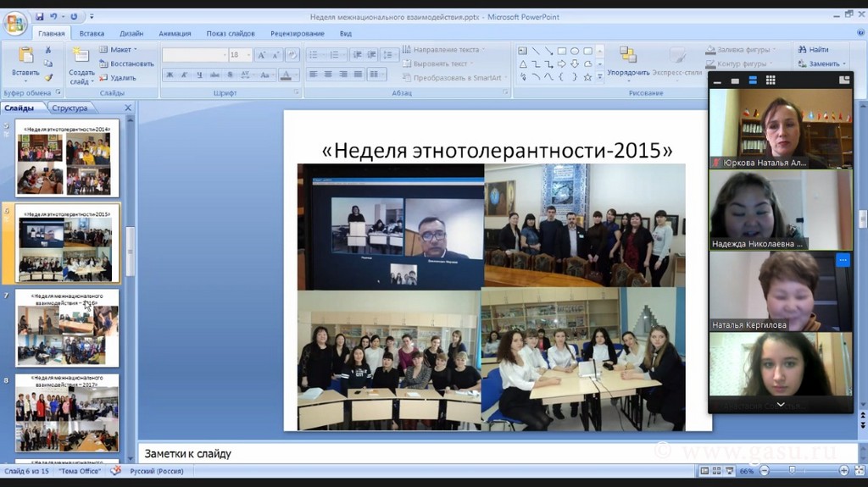Select slide 7 thumbnail in slides panel
Viewport: 868px width, 487px height.
click(68, 328)
